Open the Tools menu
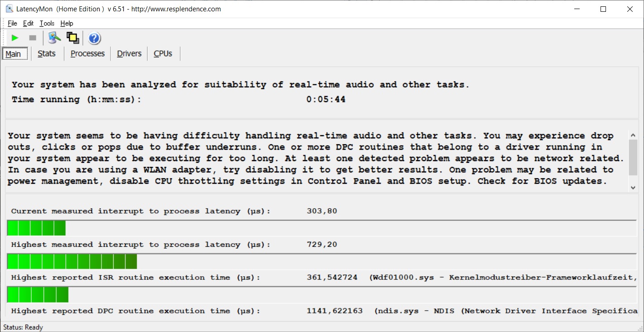 47,24
